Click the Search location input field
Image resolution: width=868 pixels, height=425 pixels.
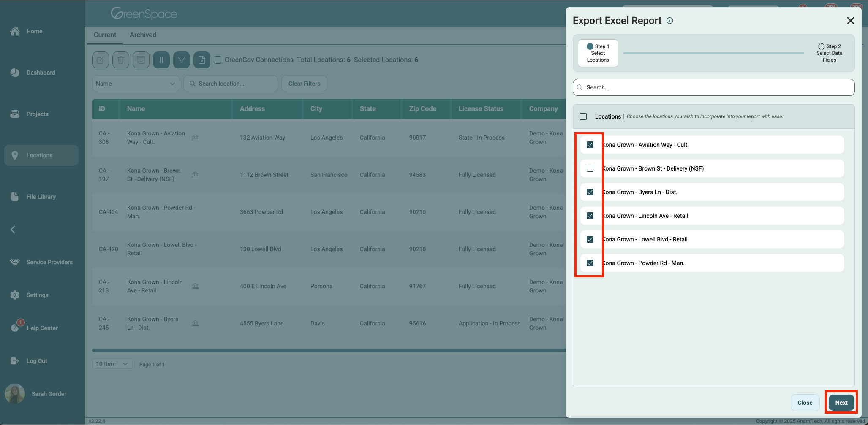(x=231, y=84)
